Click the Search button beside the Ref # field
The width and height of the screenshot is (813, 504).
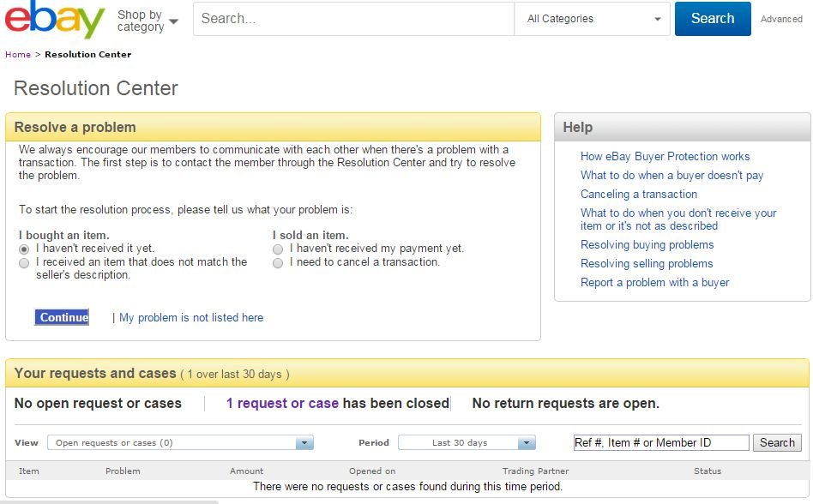(x=777, y=442)
